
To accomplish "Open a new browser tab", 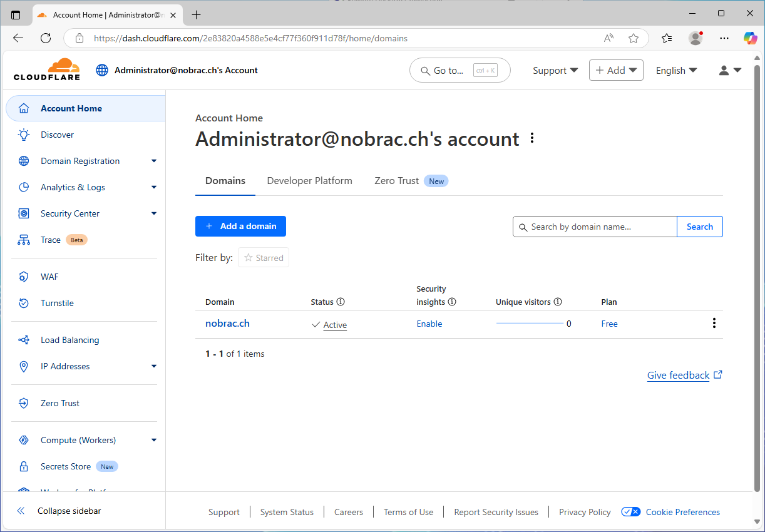I will coord(197,14).
